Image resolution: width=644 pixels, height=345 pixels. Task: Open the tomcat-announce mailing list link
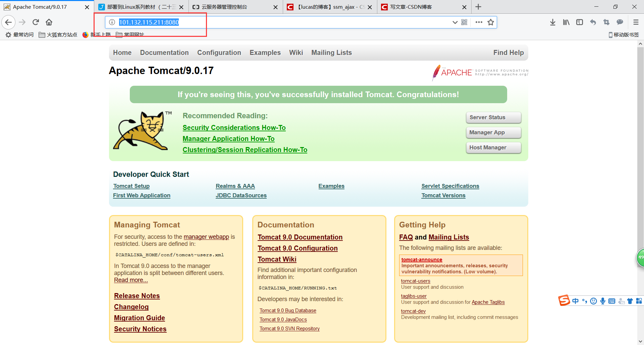[422, 260]
